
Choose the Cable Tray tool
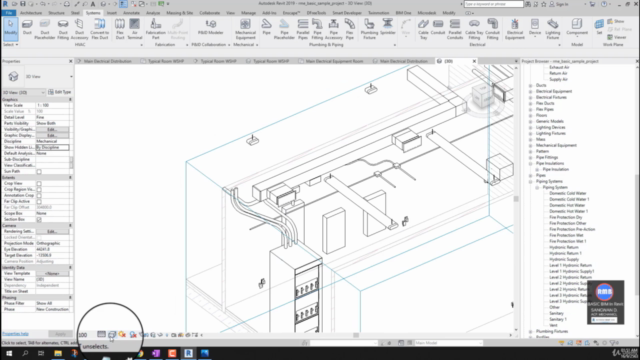[423, 29]
